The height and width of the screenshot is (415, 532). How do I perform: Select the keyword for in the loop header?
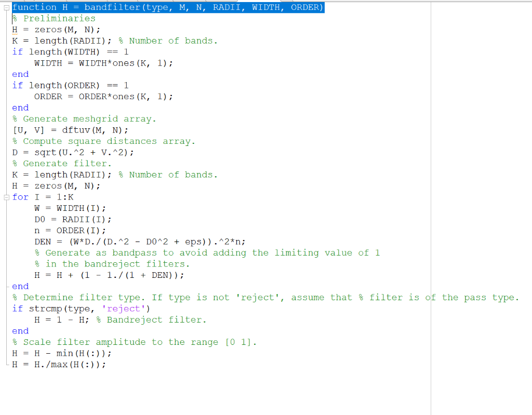click(20, 196)
